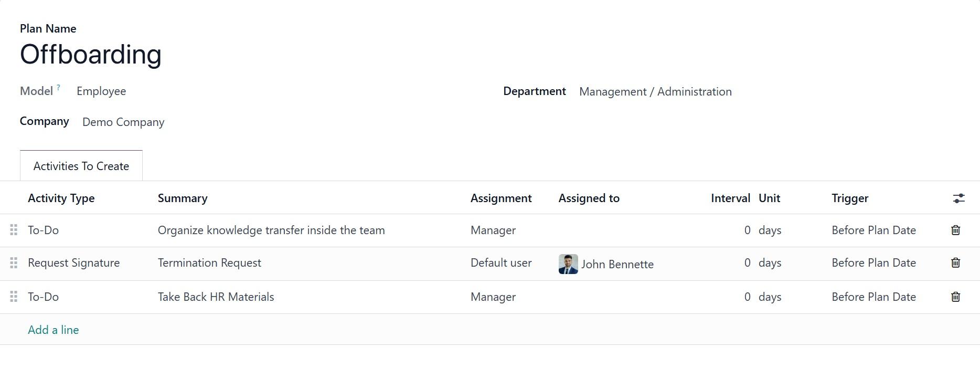Open the optional columns settings icon
Screen dimensions: 980x368
tap(958, 198)
